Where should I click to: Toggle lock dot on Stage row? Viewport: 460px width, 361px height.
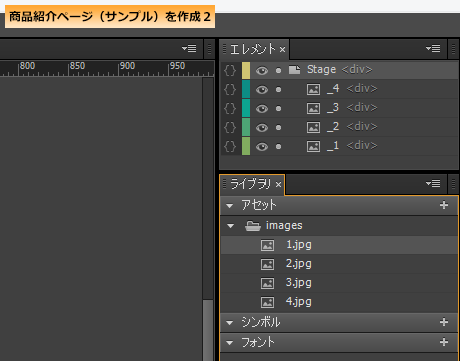tap(278, 70)
